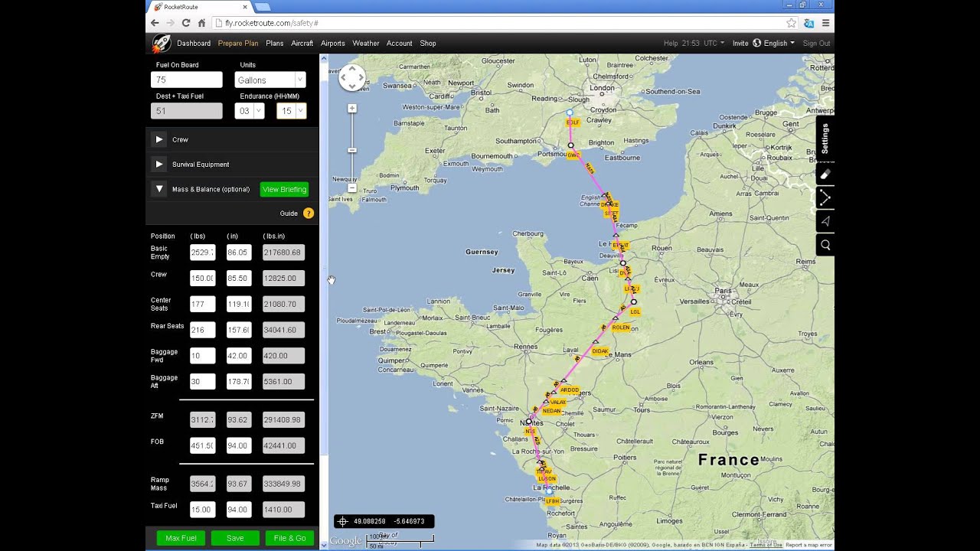Open a new browser tab
The width and height of the screenshot is (980, 551).
263,7
